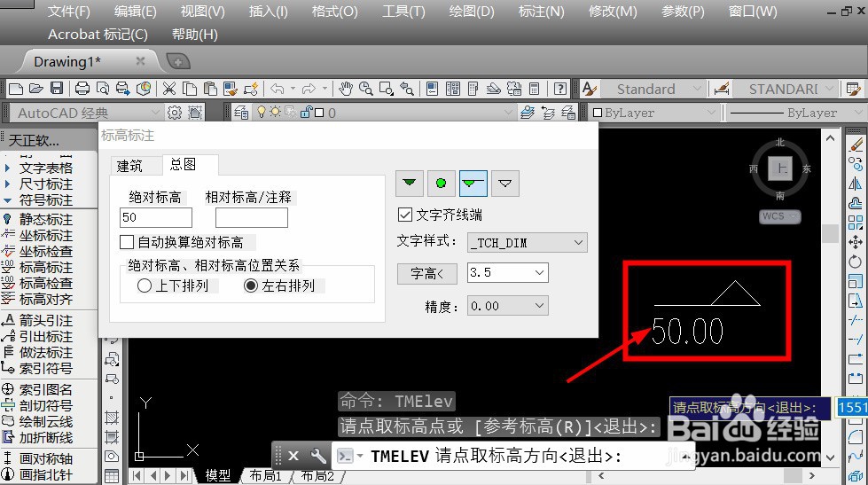The height and width of the screenshot is (485, 868).
Task: Toggle the layer lock padlock icon
Action: [306, 113]
